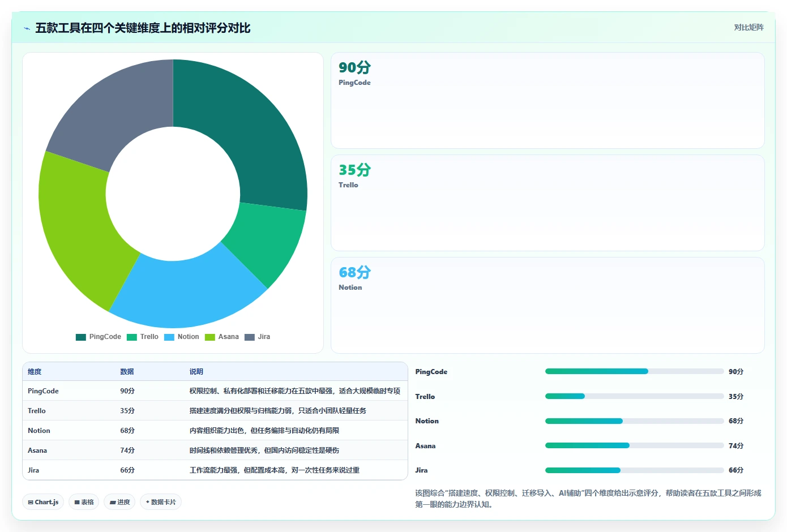Toggle the Jira legend entry
Screen dimensions: 787x532
257,337
